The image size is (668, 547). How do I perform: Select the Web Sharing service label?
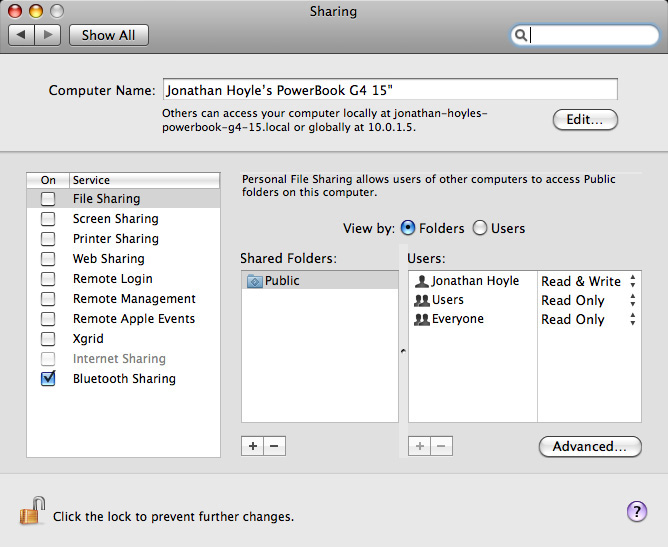[x=109, y=259]
